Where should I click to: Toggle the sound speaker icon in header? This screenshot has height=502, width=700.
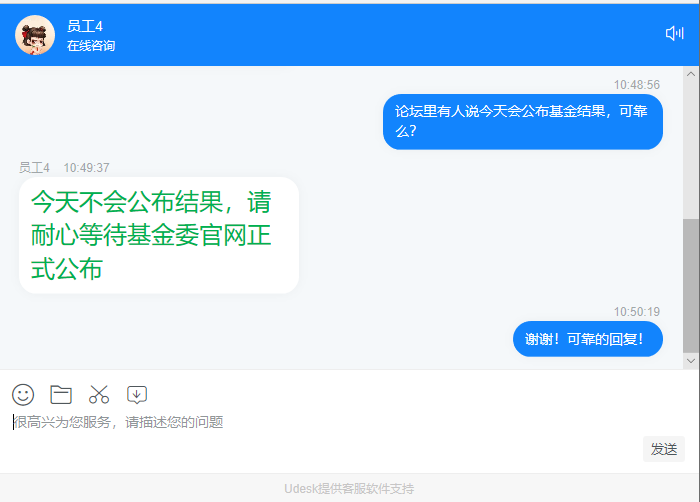(675, 33)
